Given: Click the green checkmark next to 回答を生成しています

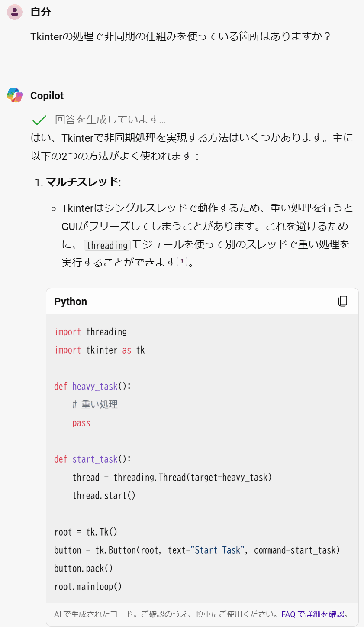Looking at the screenshot, I should pos(39,119).
